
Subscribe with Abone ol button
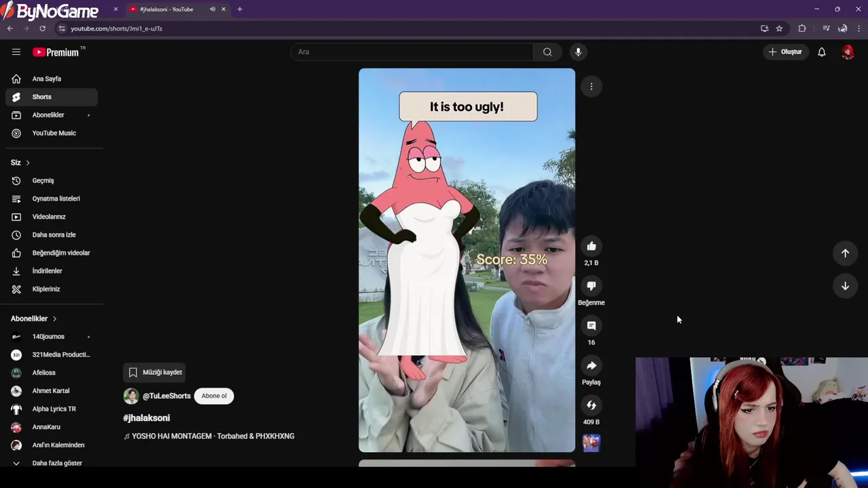click(x=214, y=396)
